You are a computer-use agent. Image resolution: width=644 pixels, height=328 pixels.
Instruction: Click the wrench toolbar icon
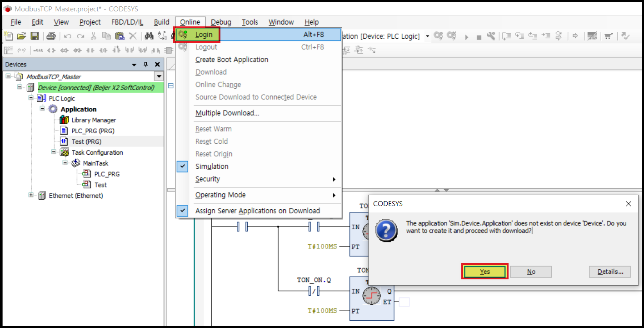click(491, 36)
